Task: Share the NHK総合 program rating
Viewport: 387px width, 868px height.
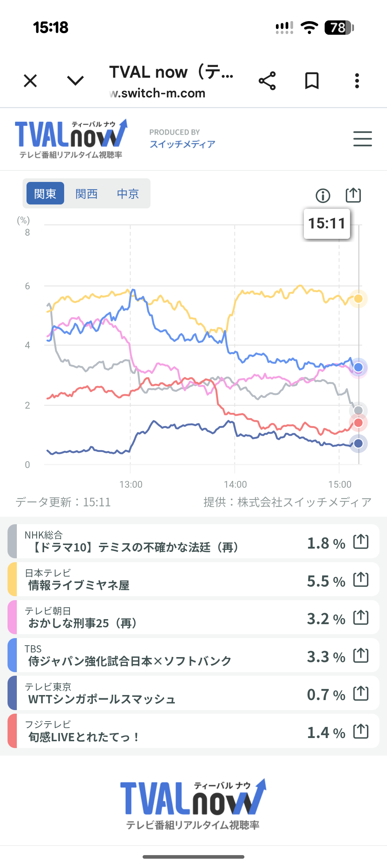Action: 361,541
